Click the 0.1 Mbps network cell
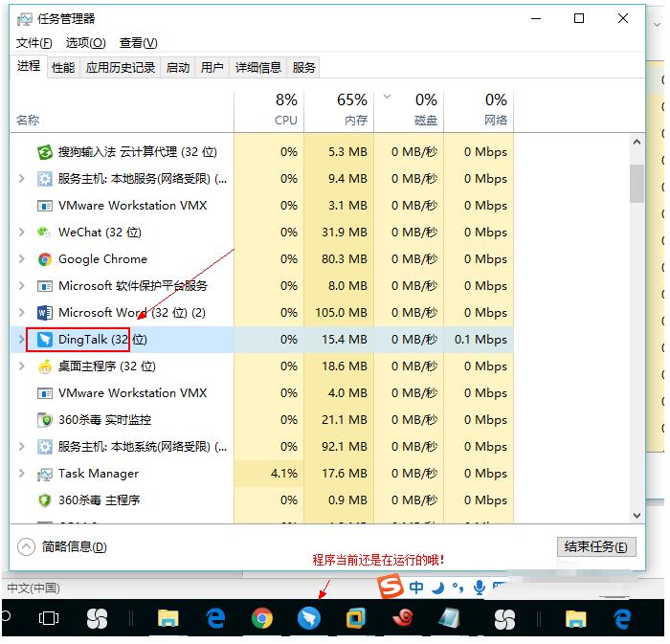Image resolution: width=670 pixels, height=644 pixels. point(480,340)
